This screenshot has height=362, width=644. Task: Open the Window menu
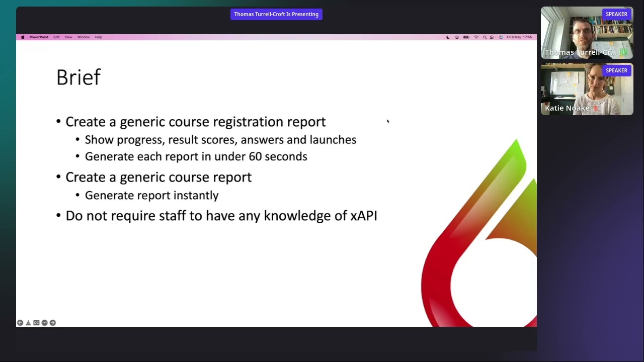(84, 37)
